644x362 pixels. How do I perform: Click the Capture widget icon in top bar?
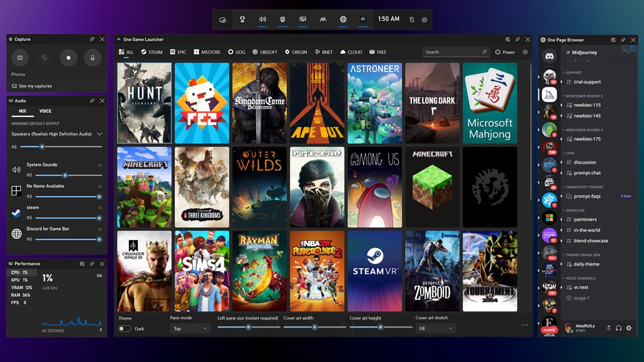282,19
